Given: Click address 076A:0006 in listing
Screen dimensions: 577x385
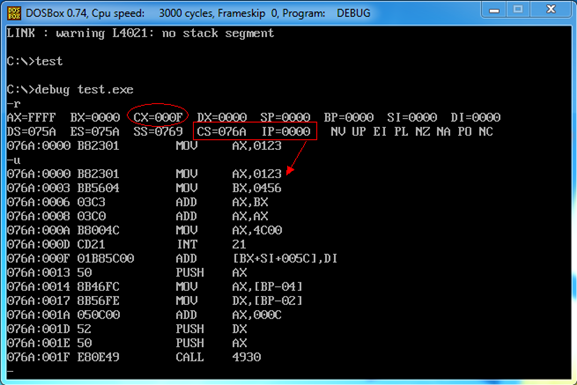Looking at the screenshot, I should click(x=38, y=202).
